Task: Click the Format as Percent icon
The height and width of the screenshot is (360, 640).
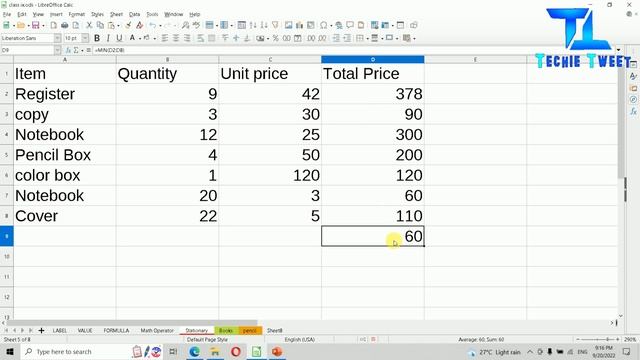Action: click(x=276, y=38)
